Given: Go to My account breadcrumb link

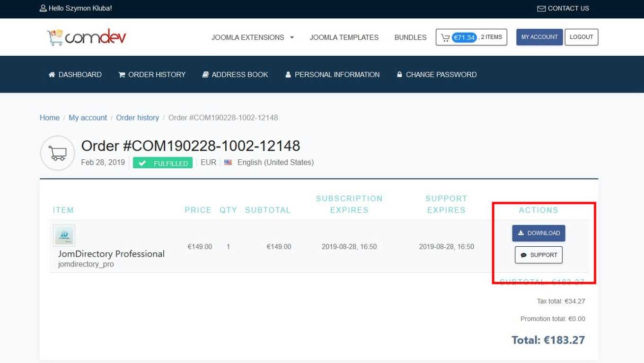Looking at the screenshot, I should [x=88, y=118].
